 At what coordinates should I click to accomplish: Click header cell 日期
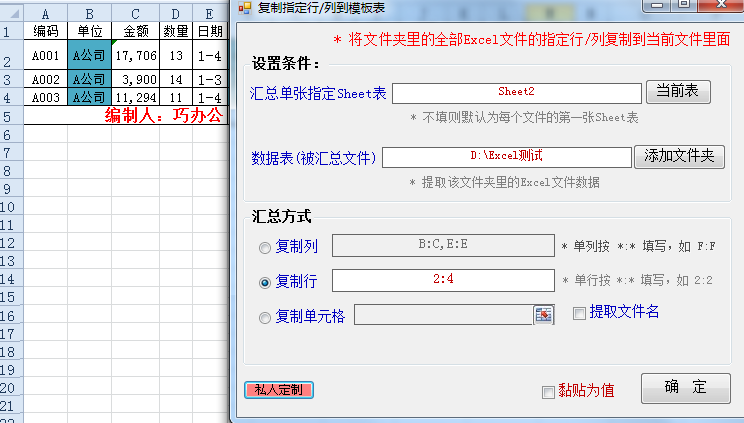pos(210,31)
